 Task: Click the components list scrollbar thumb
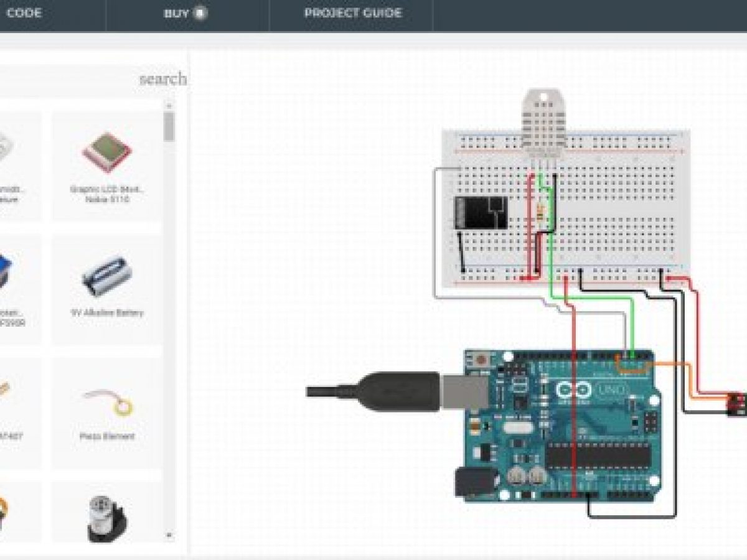click(x=169, y=126)
